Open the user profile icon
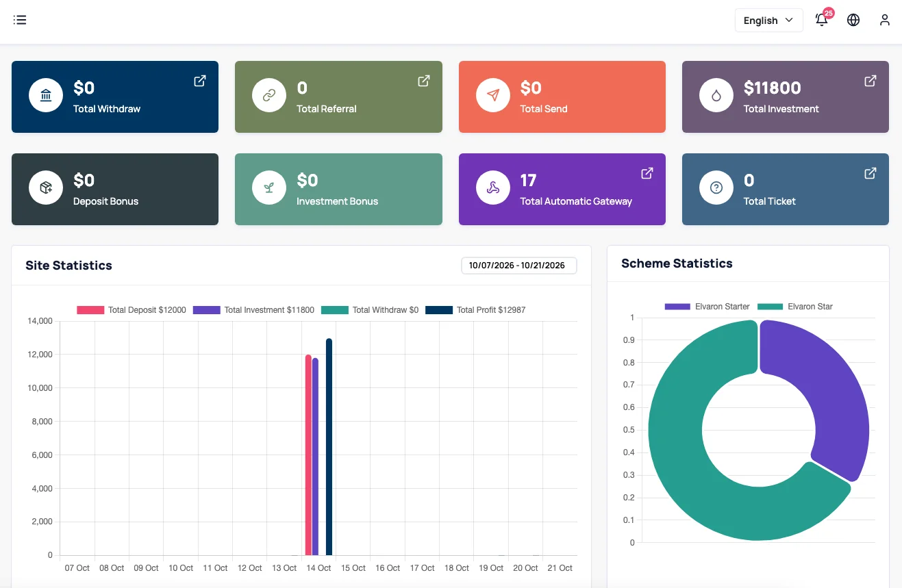The width and height of the screenshot is (902, 588). tap(885, 20)
